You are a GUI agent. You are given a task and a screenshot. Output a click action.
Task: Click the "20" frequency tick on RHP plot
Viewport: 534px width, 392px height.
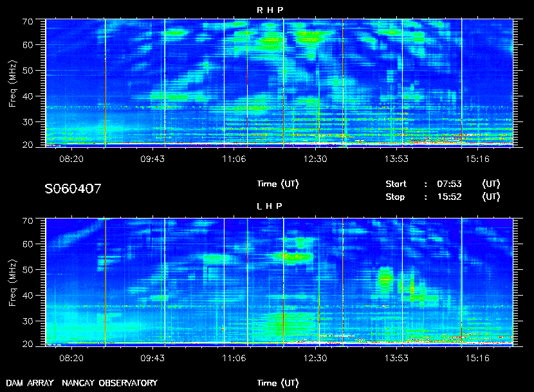(x=28, y=145)
